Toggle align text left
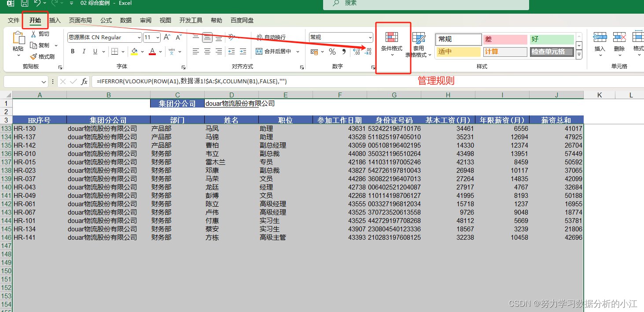 196,52
